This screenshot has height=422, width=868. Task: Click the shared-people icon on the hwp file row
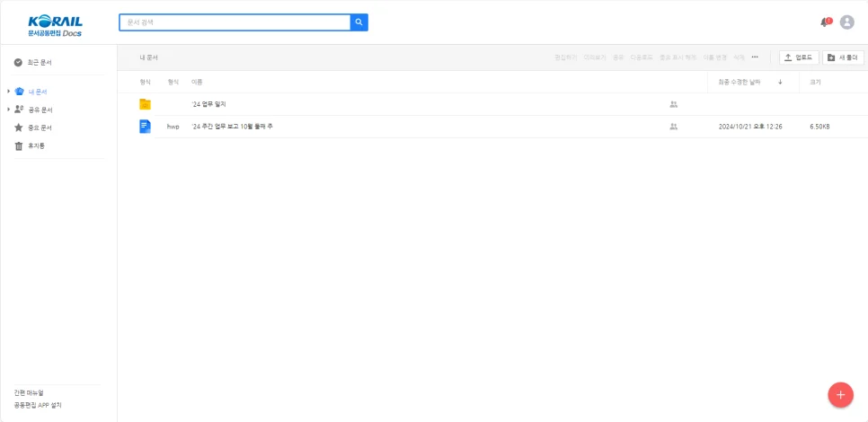pos(674,127)
